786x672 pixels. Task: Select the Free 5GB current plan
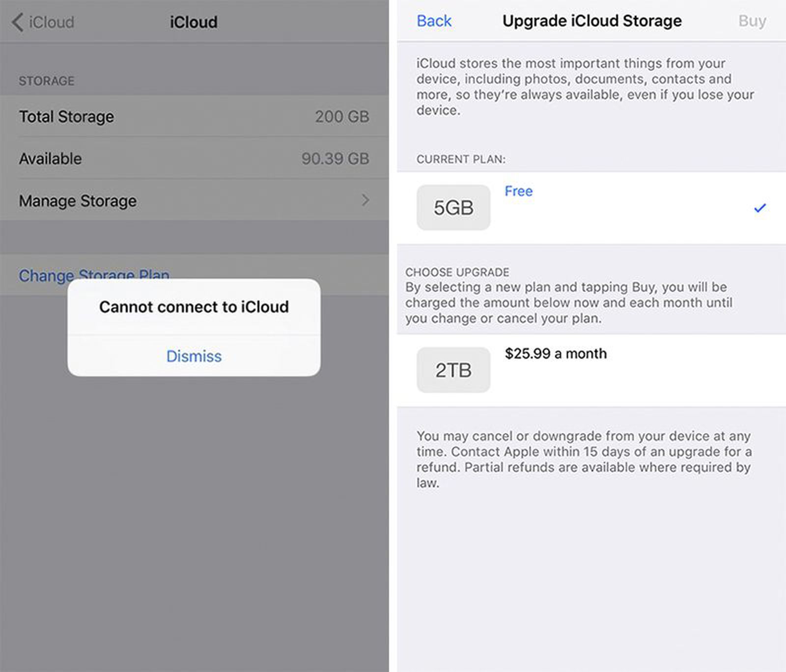pos(589,207)
